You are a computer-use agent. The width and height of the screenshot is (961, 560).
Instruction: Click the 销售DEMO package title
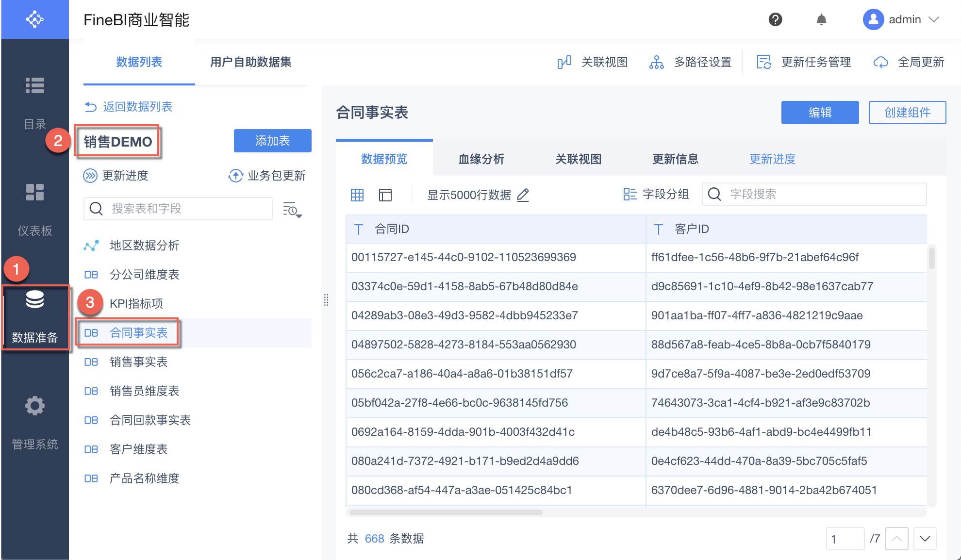point(117,142)
